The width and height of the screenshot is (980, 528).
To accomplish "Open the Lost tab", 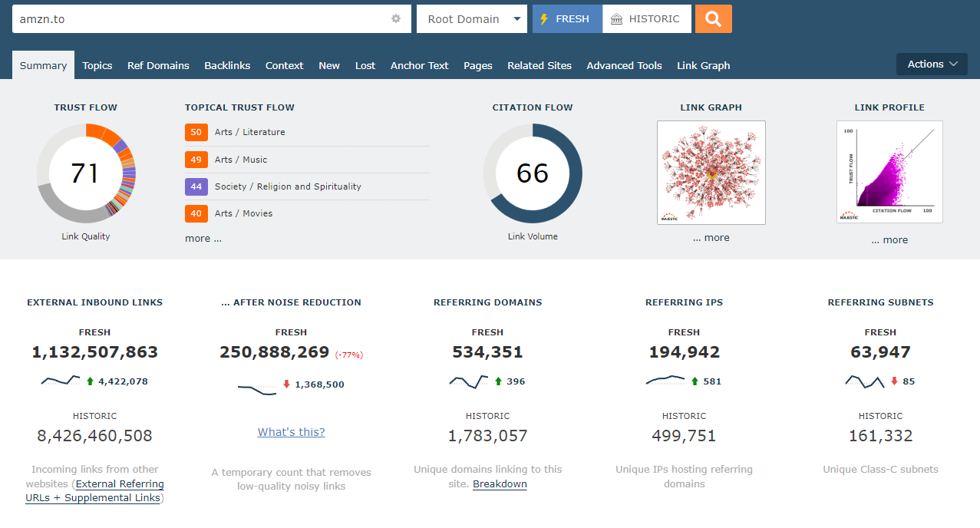I will pos(365,65).
